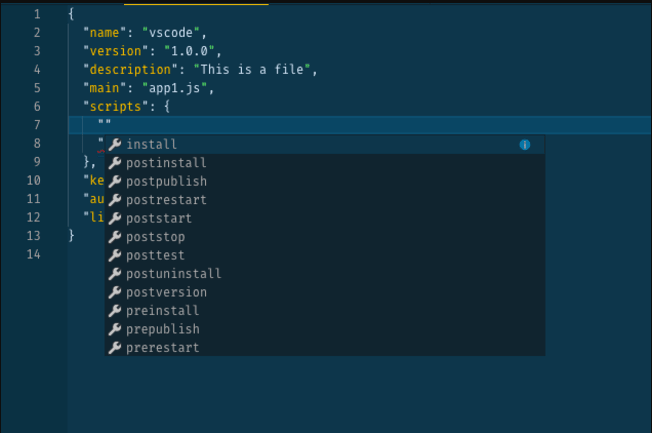Click the info icon beside install suggestion

click(x=525, y=145)
